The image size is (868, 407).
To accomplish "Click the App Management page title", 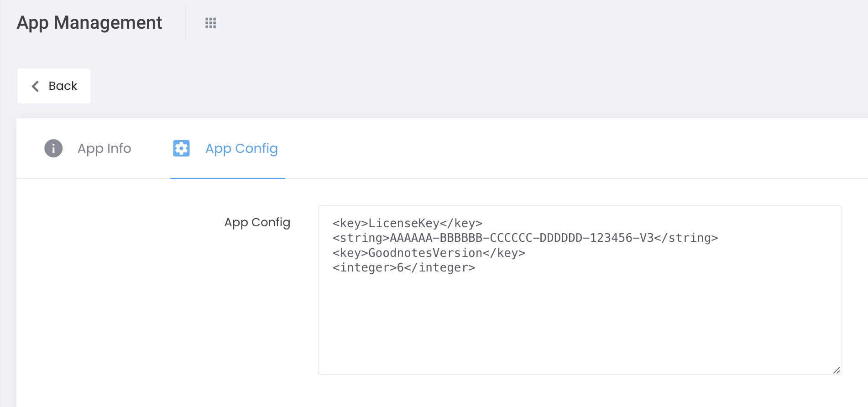I will [x=89, y=23].
